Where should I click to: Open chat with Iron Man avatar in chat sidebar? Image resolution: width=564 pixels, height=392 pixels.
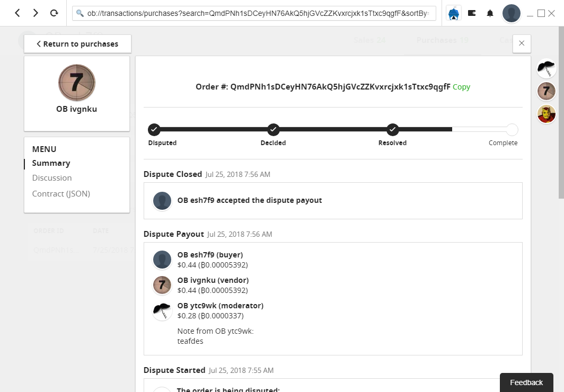click(546, 114)
